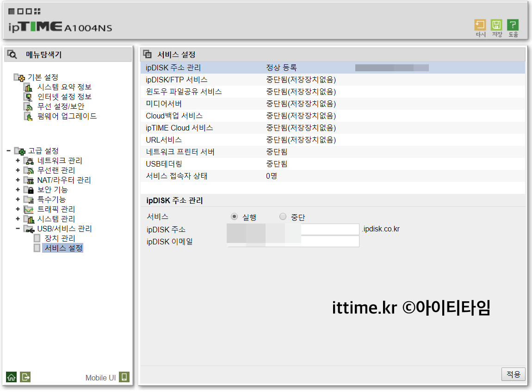Select the 네트워크 프린터 서버 row
The height and width of the screenshot is (392, 532).
tap(333, 152)
